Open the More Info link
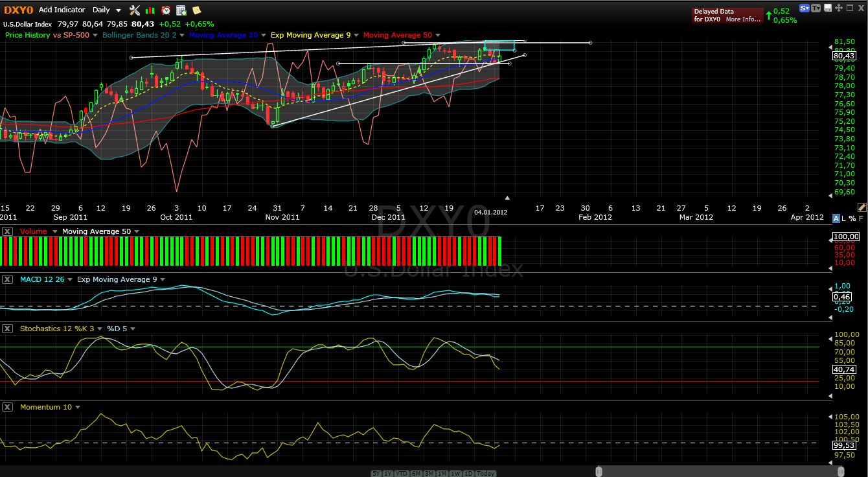Image resolution: width=868 pixels, height=477 pixels. tap(742, 19)
